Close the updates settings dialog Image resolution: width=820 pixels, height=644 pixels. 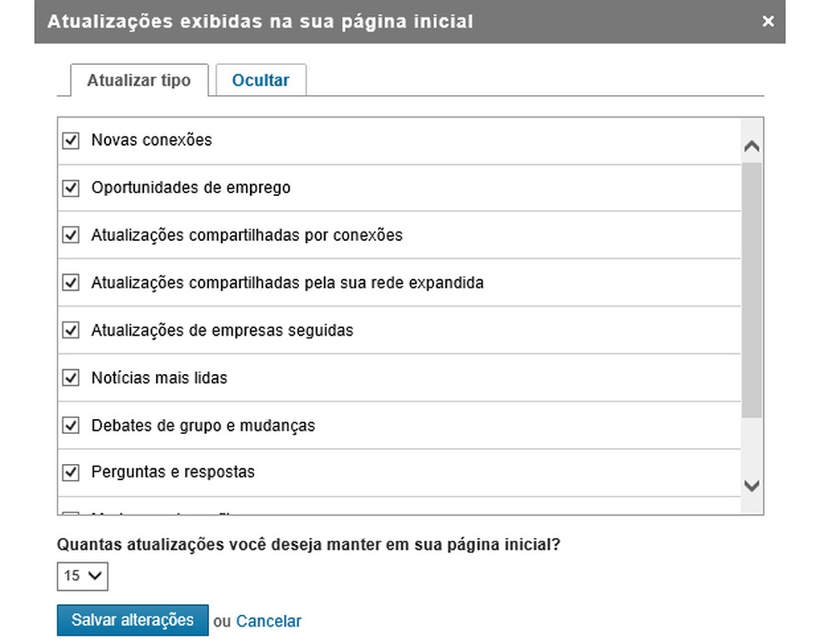tap(767, 22)
